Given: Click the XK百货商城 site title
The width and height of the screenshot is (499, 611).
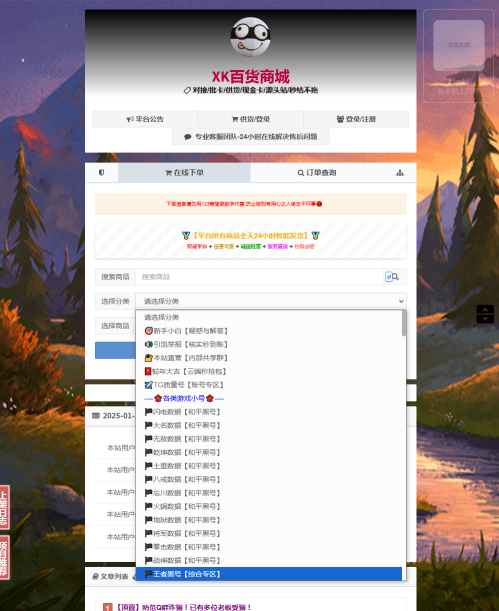Looking at the screenshot, I should tap(250, 76).
